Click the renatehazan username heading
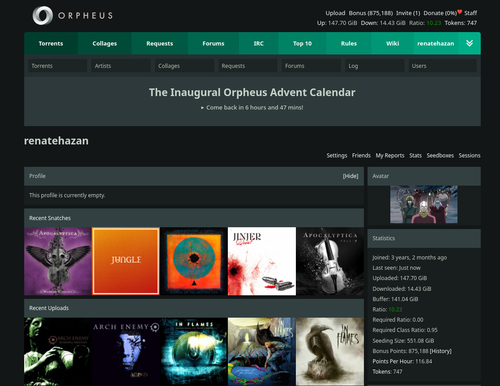Screen dimensions: 500x386 (x=56, y=141)
